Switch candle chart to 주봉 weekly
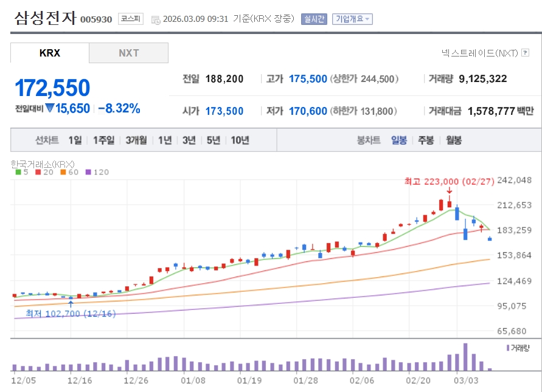 click(425, 140)
